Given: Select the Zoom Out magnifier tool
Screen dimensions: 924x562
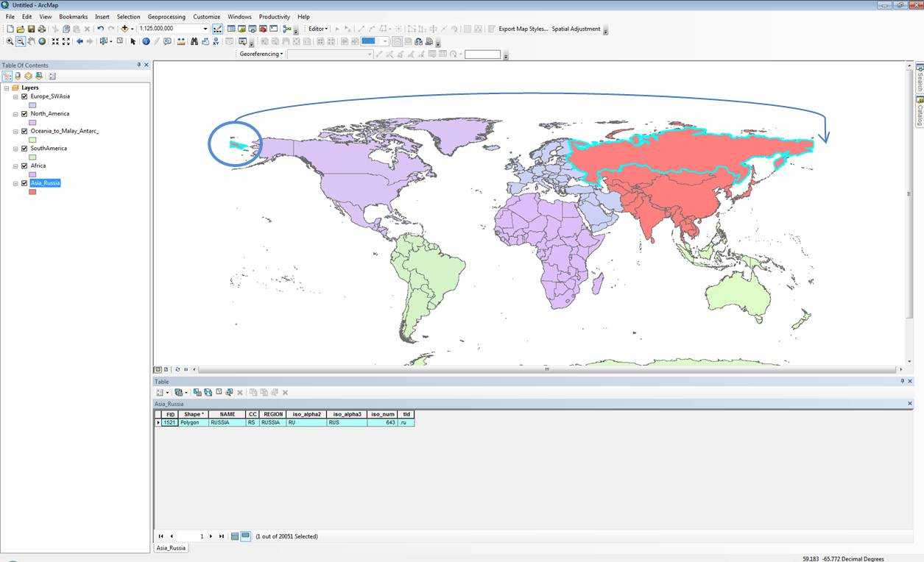Looking at the screenshot, I should point(20,41).
